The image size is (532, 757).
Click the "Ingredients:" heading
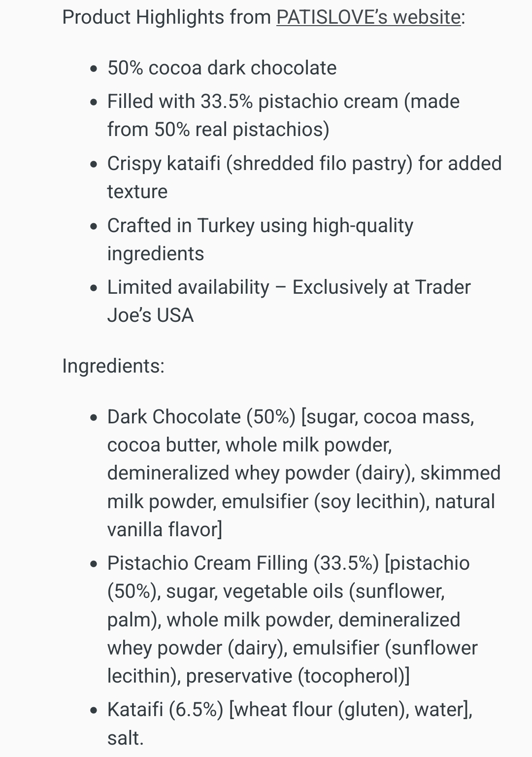[x=113, y=366]
